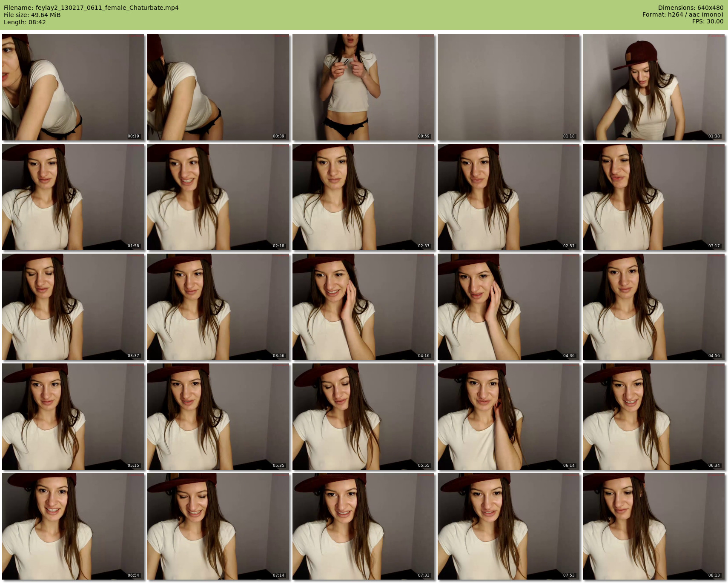Open the frame marked 07:33
The width and height of the screenshot is (728, 583).
(363, 526)
